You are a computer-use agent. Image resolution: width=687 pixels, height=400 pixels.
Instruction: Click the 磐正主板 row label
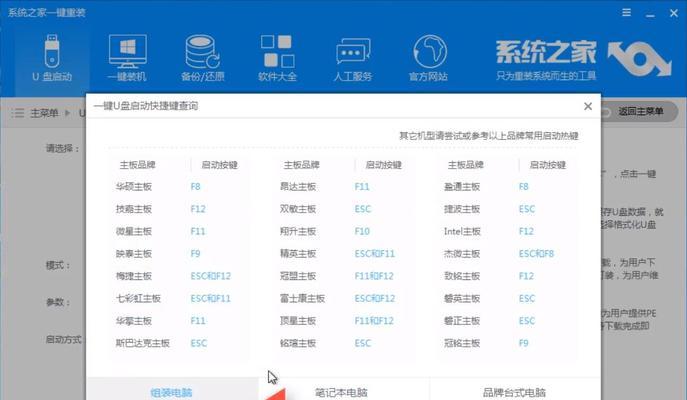click(x=462, y=321)
